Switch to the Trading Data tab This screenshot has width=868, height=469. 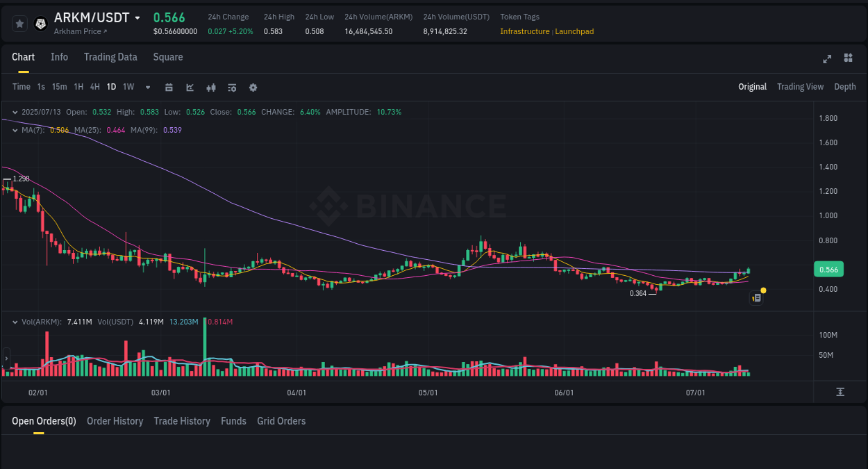[110, 57]
